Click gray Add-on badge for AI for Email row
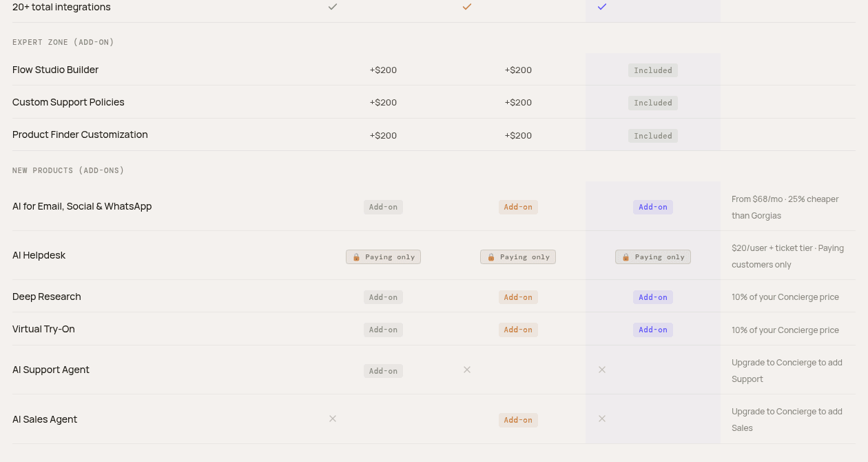868x462 pixels. pyautogui.click(x=383, y=207)
